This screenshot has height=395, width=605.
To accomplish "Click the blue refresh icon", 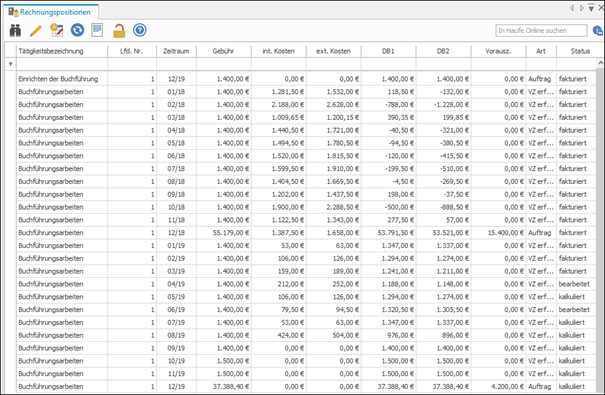I will pyautogui.click(x=77, y=30).
